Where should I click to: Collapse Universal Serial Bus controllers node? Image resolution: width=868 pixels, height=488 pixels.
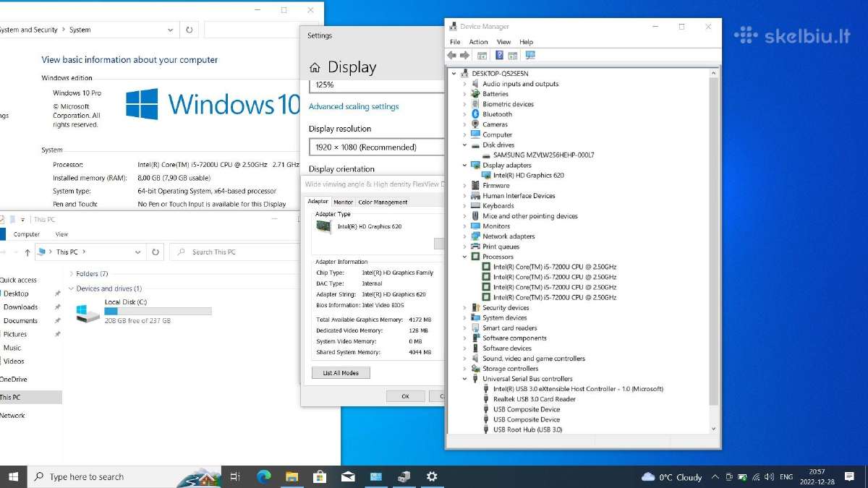[x=465, y=379]
